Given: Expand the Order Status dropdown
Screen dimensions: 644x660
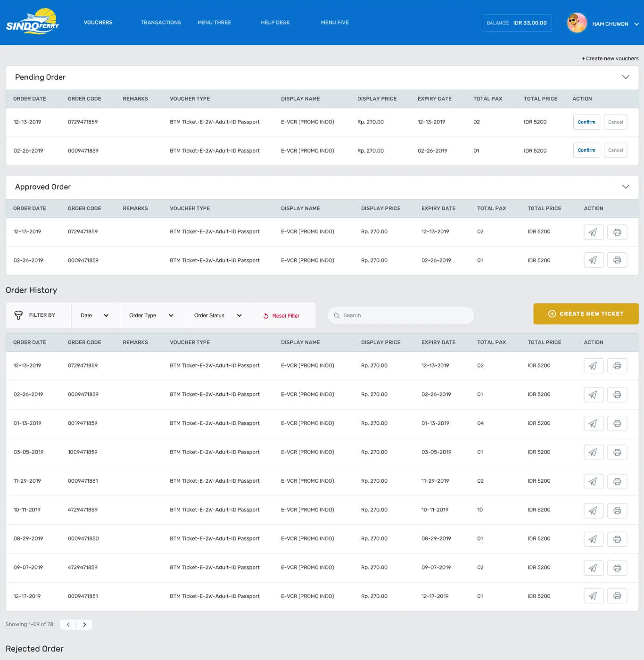Looking at the screenshot, I should pos(218,315).
